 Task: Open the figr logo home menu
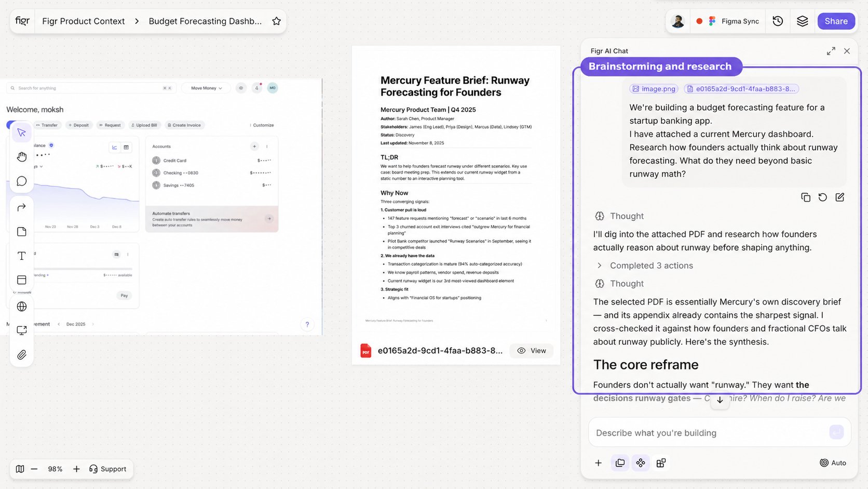click(22, 21)
